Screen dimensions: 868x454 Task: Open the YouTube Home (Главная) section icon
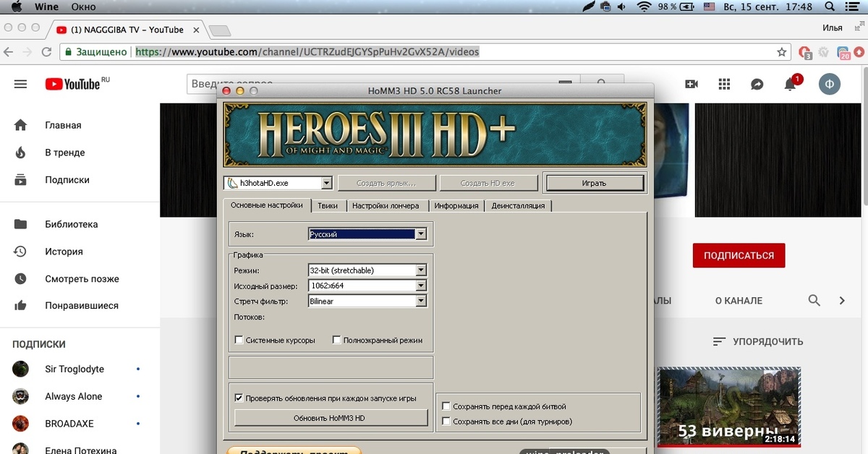point(20,125)
